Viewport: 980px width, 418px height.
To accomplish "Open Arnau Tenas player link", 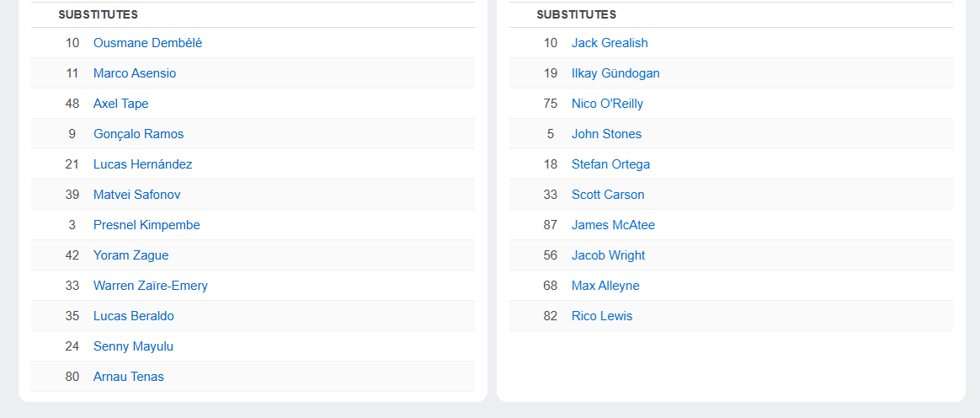I will 128,377.
